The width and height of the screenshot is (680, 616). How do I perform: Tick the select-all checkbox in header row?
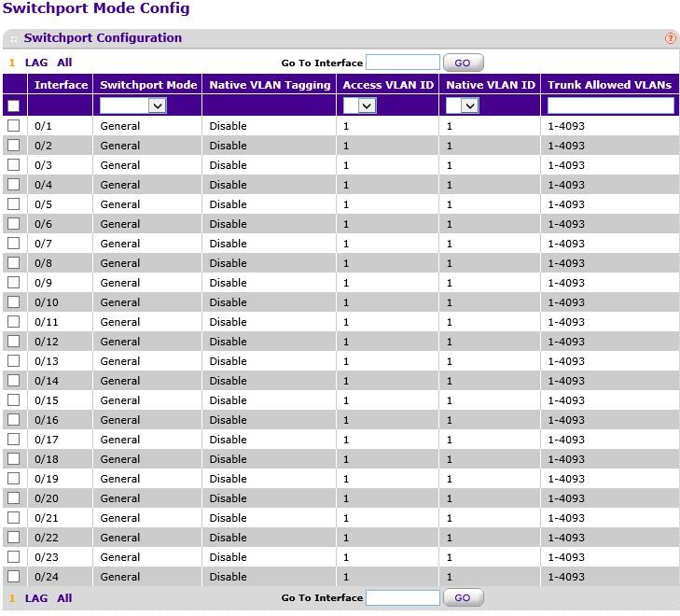pyautogui.click(x=13, y=105)
